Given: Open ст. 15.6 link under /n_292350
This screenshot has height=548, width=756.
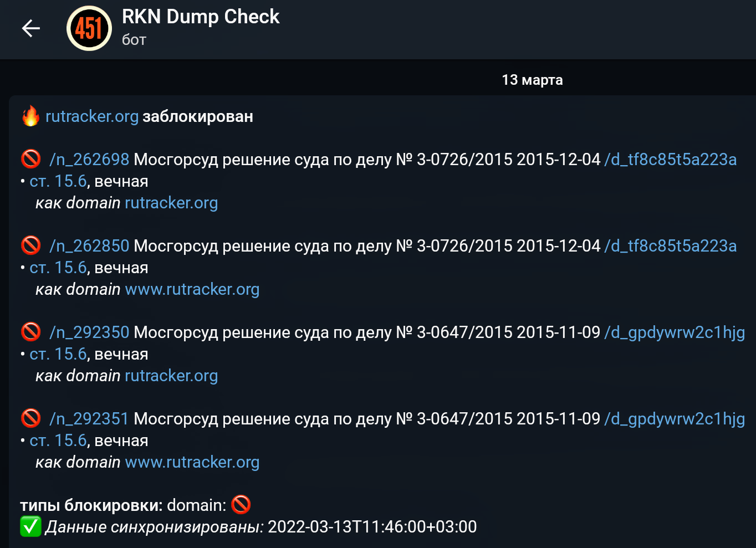Looking at the screenshot, I should point(58,354).
